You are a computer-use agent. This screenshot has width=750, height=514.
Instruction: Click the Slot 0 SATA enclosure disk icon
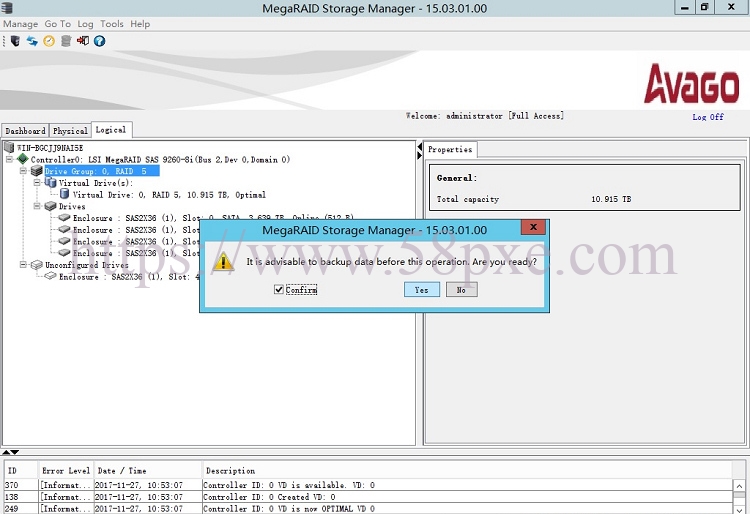point(65,218)
